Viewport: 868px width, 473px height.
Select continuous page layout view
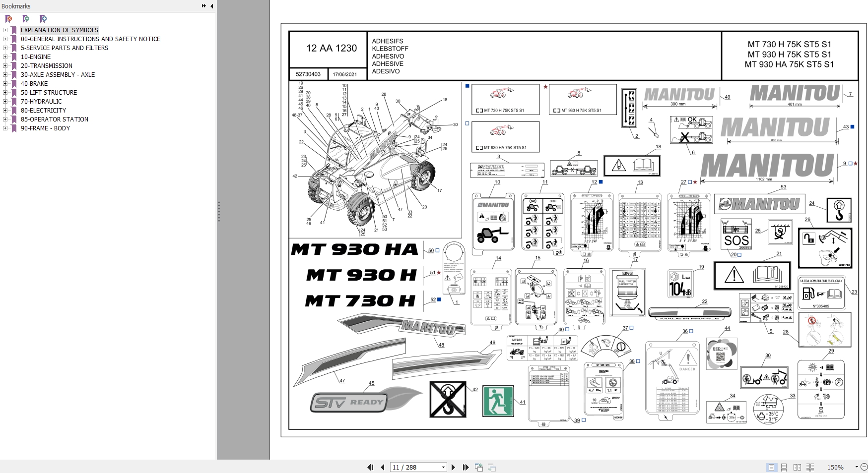tap(784, 467)
